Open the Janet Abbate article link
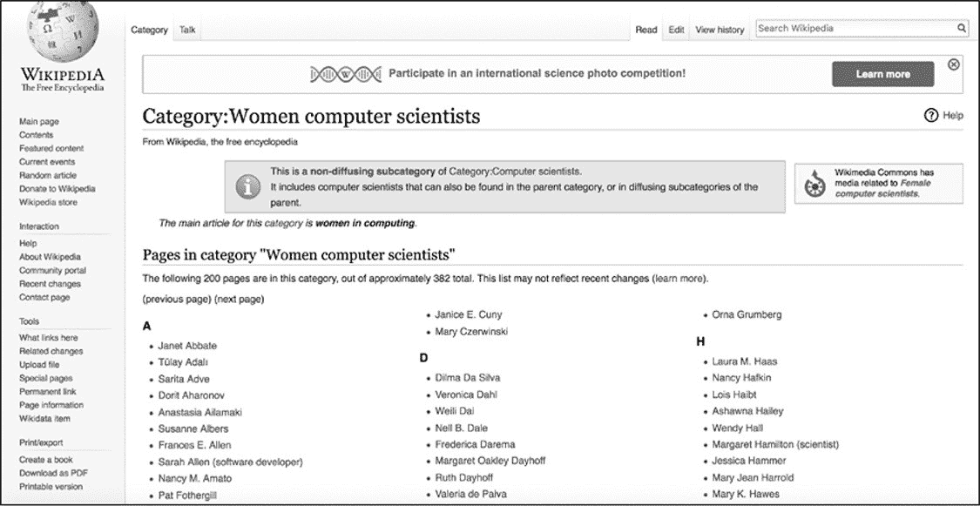 [x=187, y=346]
